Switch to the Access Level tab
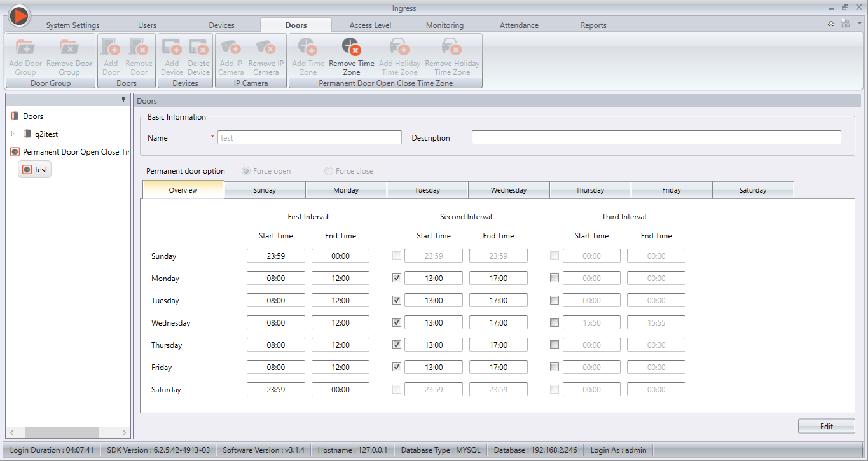 (x=370, y=25)
